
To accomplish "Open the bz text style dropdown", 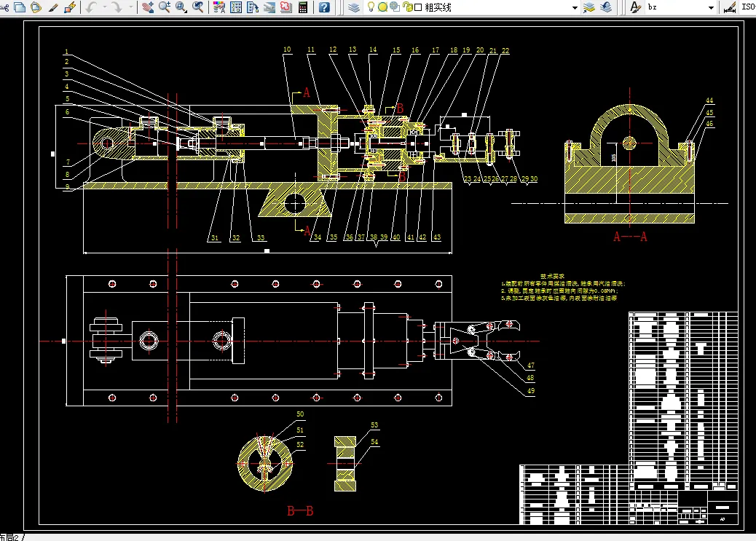I will click(711, 7).
